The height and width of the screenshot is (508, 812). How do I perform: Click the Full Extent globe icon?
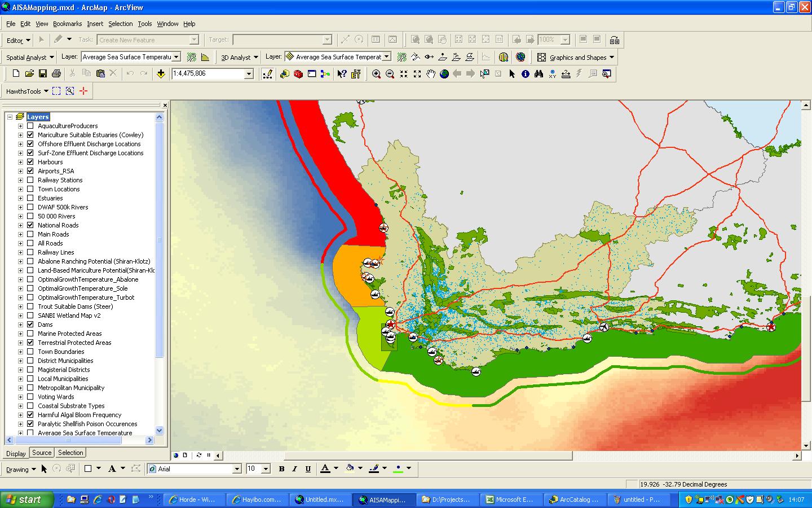point(444,74)
